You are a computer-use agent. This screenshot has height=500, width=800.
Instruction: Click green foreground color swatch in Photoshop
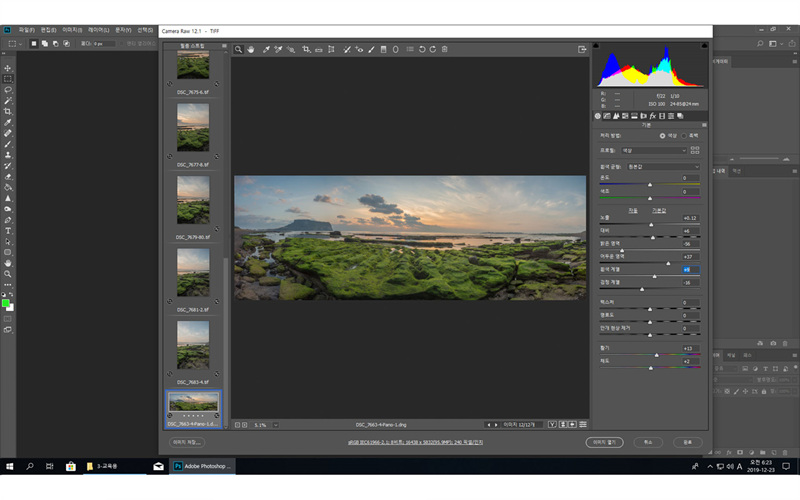coord(6,304)
